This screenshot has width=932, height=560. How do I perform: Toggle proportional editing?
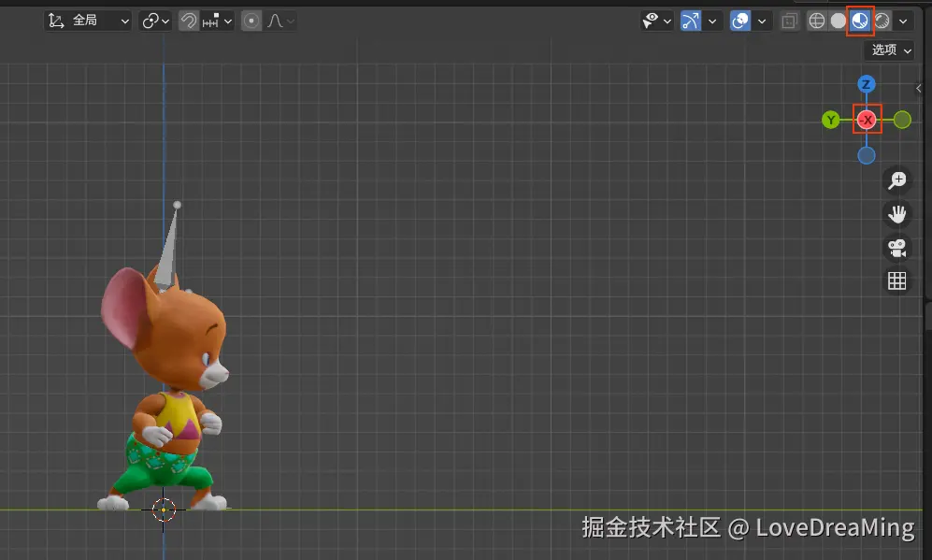[251, 21]
